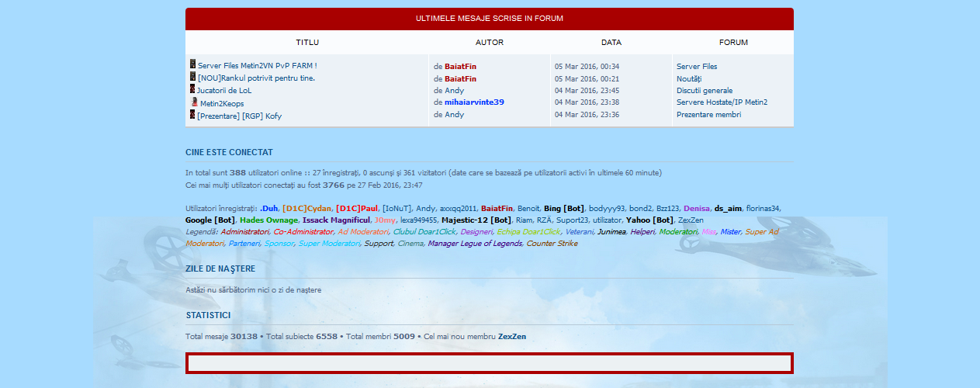Open axxqq2011 in registered users list
The image size is (980, 388).
click(x=457, y=208)
